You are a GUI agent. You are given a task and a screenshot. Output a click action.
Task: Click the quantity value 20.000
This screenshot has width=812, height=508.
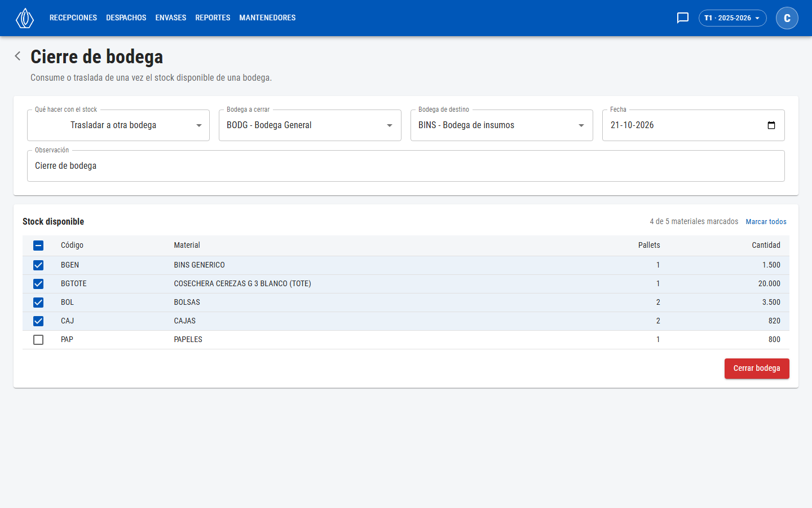(x=769, y=284)
